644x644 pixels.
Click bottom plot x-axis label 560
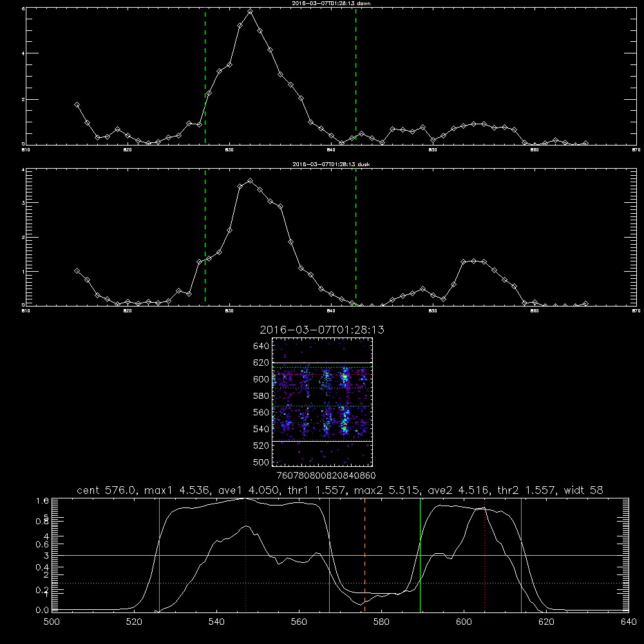[299, 622]
